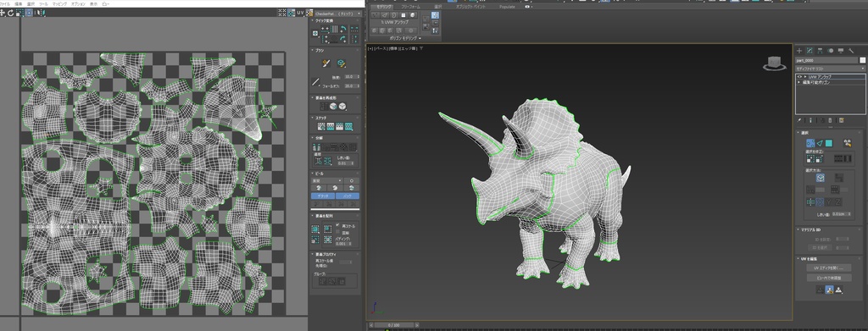Open the modifier list dropdown

click(x=830, y=69)
